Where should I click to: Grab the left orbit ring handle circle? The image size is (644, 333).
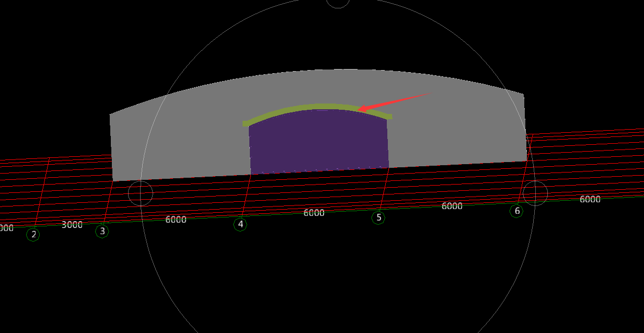[x=141, y=193]
